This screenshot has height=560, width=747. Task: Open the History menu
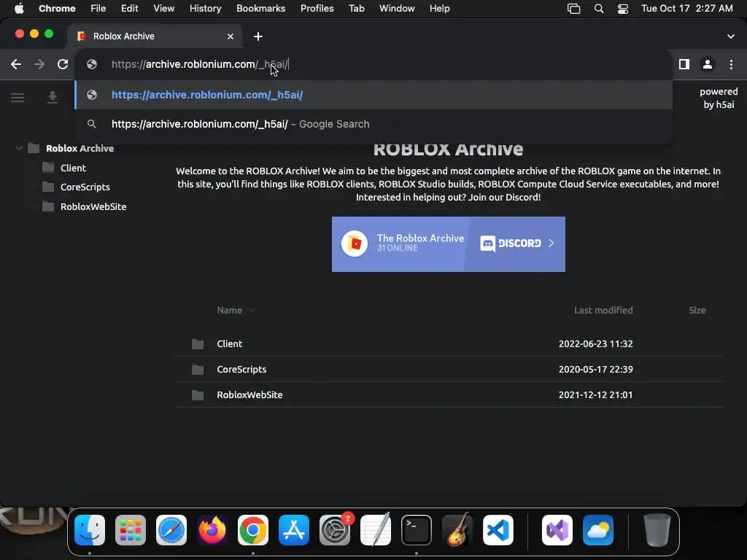coord(205,9)
